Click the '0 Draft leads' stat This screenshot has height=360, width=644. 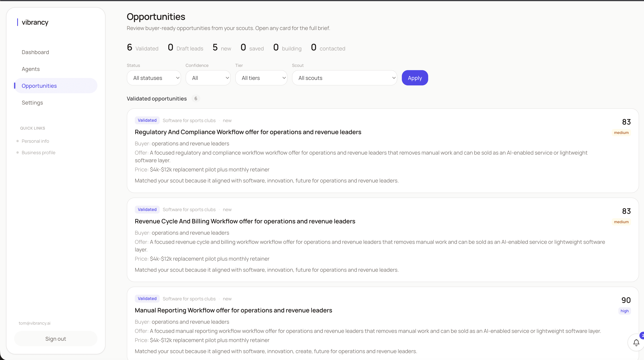[x=185, y=47]
